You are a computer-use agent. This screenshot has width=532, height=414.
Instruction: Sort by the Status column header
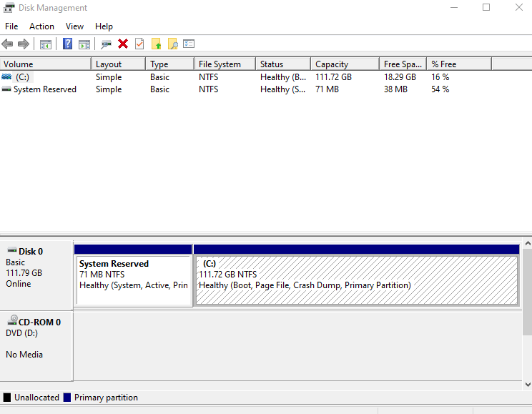pyautogui.click(x=283, y=64)
